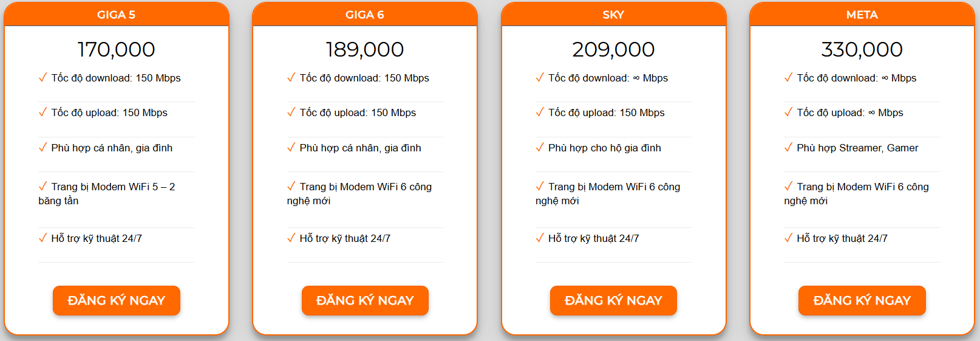Click checkmark next to META upload speed
Screen dimensions: 980x341
click(788, 112)
